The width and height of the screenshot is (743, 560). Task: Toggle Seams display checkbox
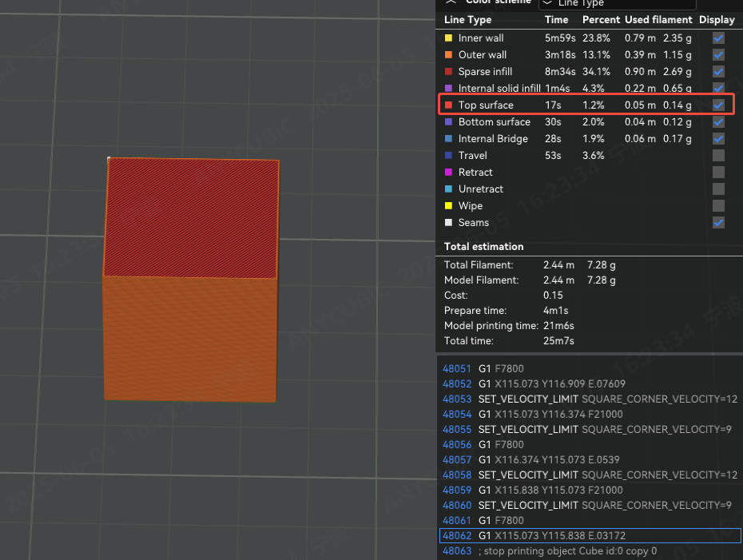click(x=718, y=223)
